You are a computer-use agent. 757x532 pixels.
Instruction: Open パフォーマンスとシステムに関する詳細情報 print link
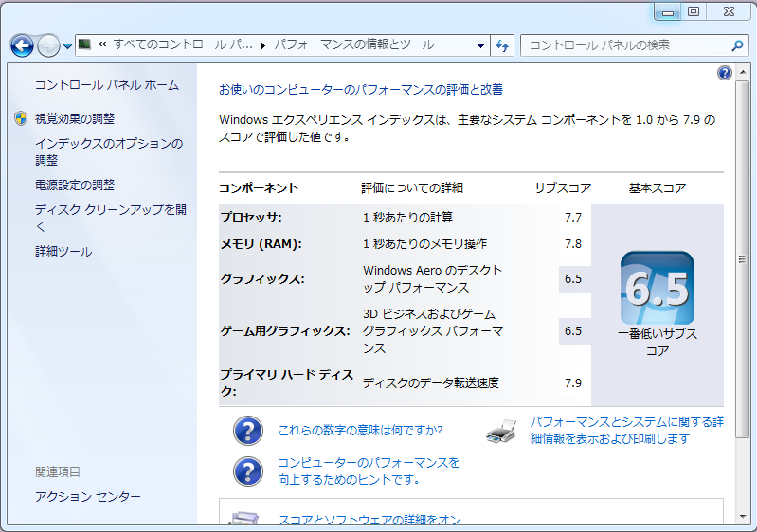click(627, 430)
